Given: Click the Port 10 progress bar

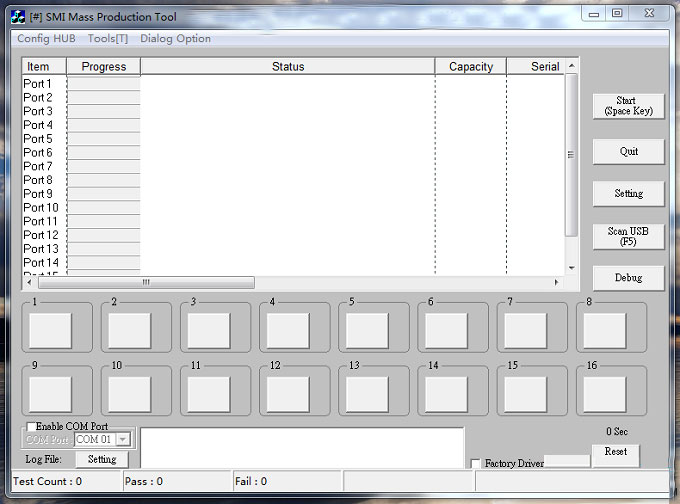Looking at the screenshot, I should [104, 208].
